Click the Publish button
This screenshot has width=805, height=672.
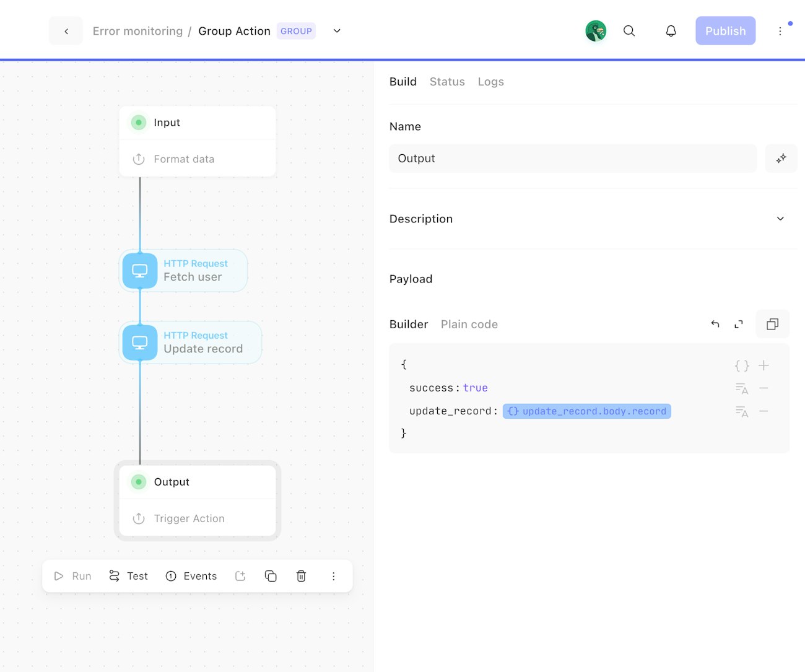point(725,31)
